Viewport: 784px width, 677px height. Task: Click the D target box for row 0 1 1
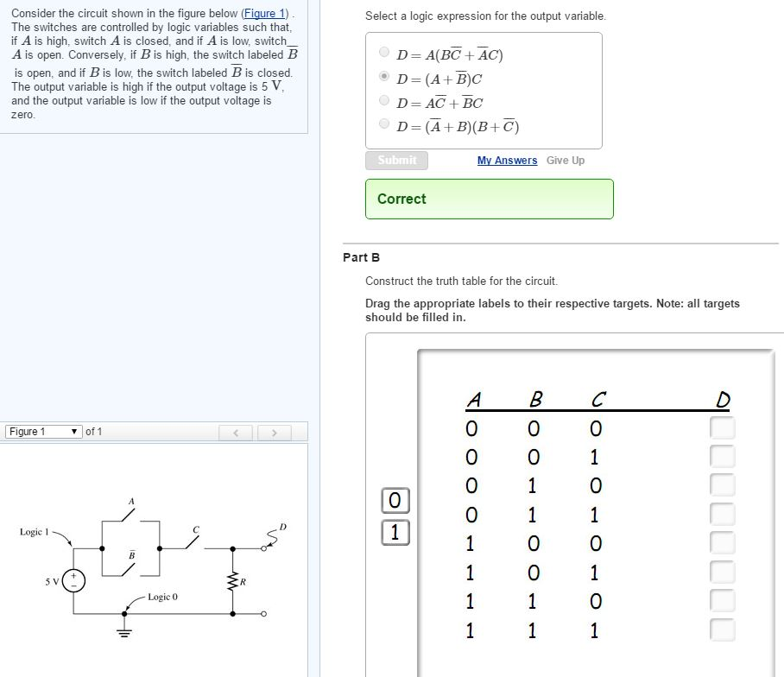723,514
